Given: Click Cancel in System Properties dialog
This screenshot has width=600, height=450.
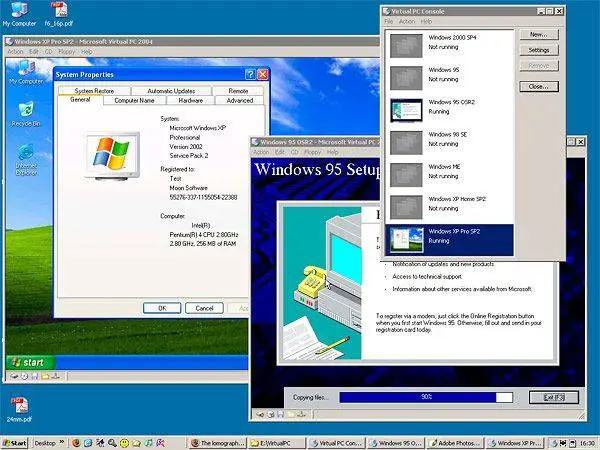Looking at the screenshot, I should pos(204,308).
